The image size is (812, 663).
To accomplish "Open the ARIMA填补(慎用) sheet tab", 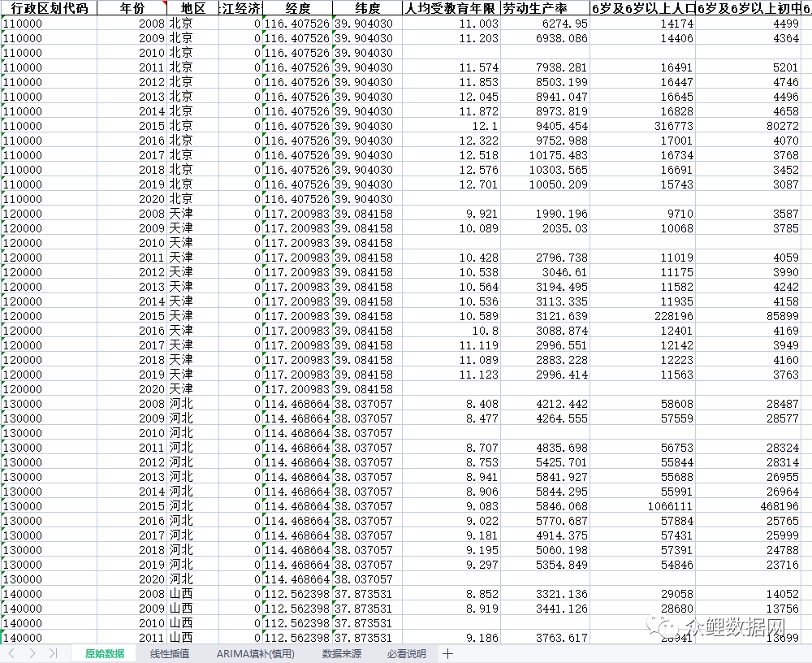I will pos(255,653).
